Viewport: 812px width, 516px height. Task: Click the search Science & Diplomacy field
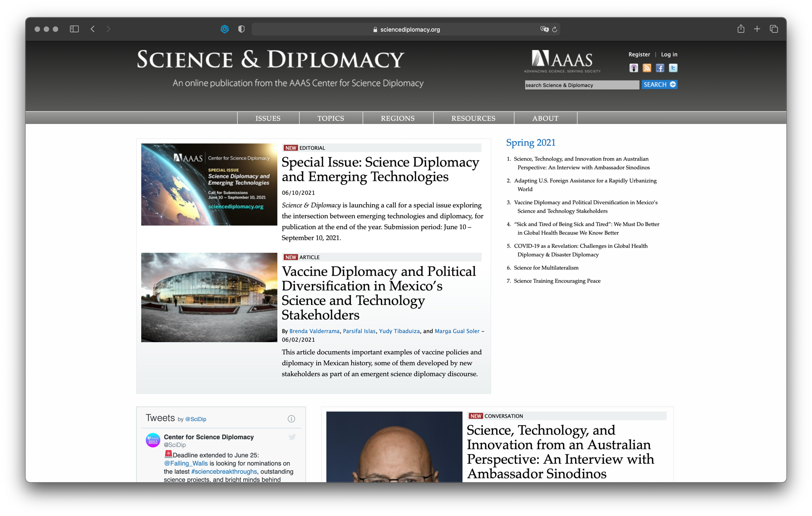coord(581,85)
